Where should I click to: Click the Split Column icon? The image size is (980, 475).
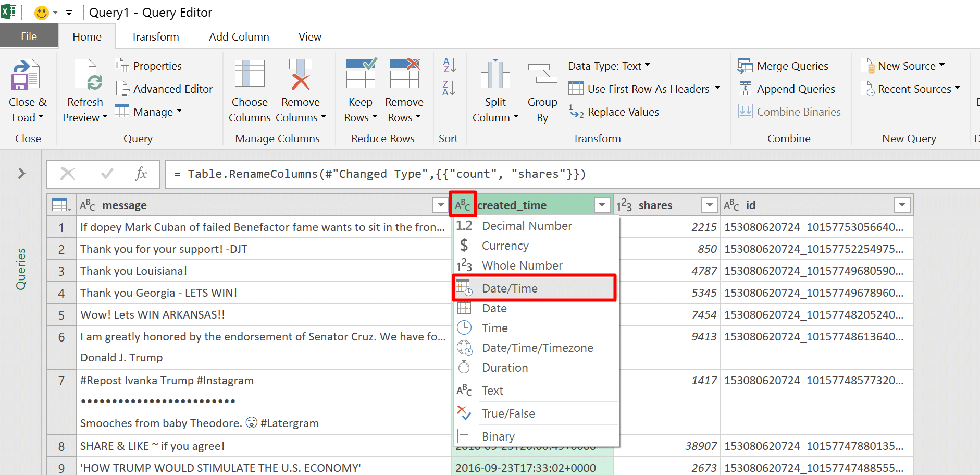click(495, 74)
